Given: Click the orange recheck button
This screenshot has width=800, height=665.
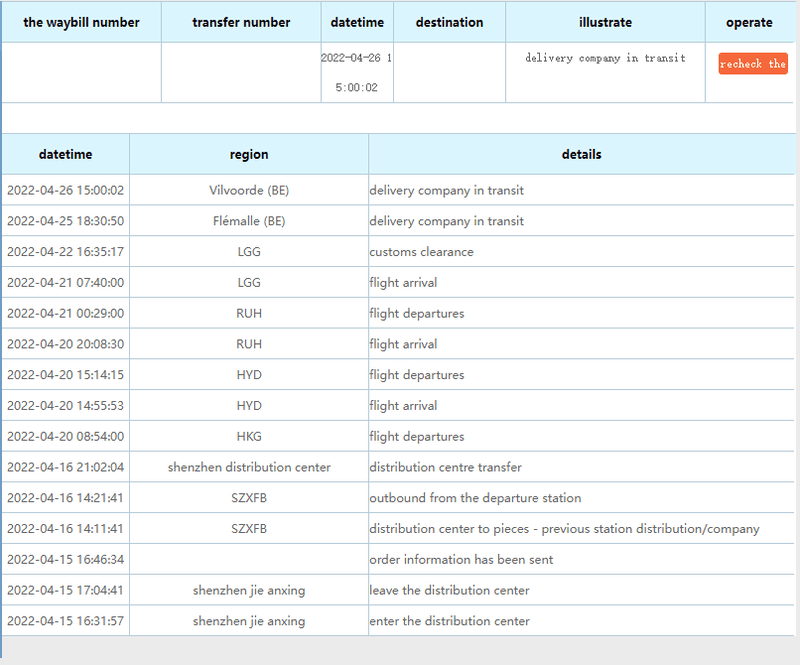Looking at the screenshot, I should click(x=753, y=64).
